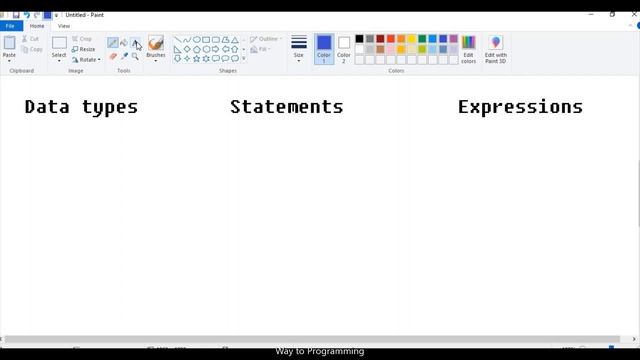Choose the Five-point star shape
Viewport: 640px width, 360px height.
point(197,58)
